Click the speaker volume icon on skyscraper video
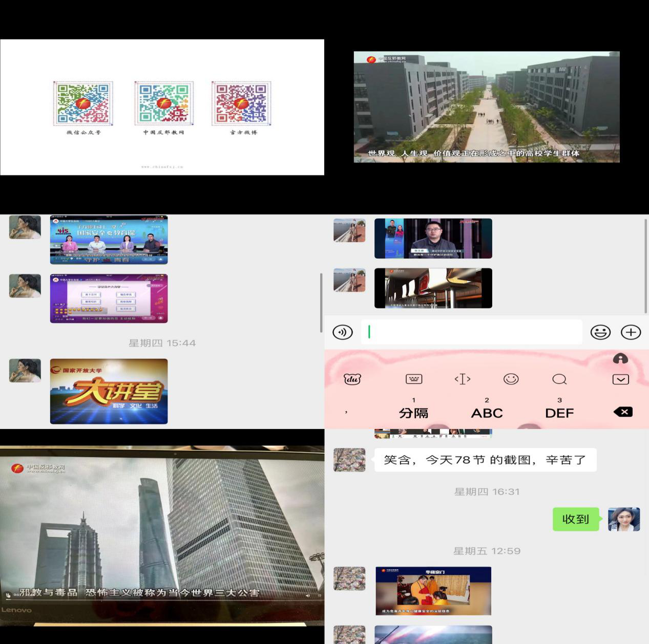Image resolution: width=649 pixels, height=644 pixels. point(308,595)
